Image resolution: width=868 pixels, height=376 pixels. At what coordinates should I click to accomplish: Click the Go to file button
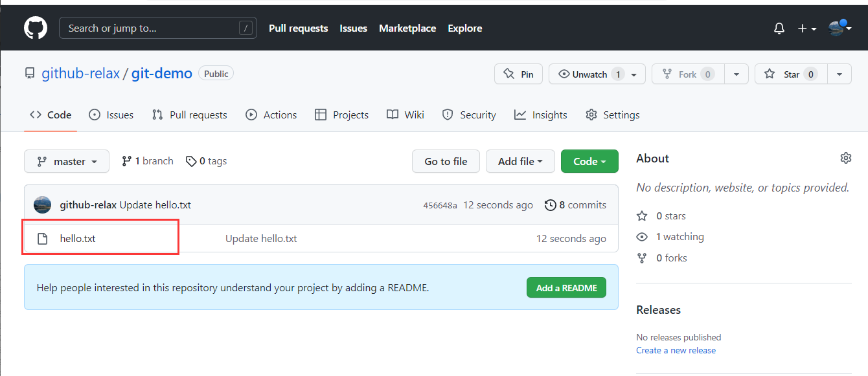click(x=446, y=161)
